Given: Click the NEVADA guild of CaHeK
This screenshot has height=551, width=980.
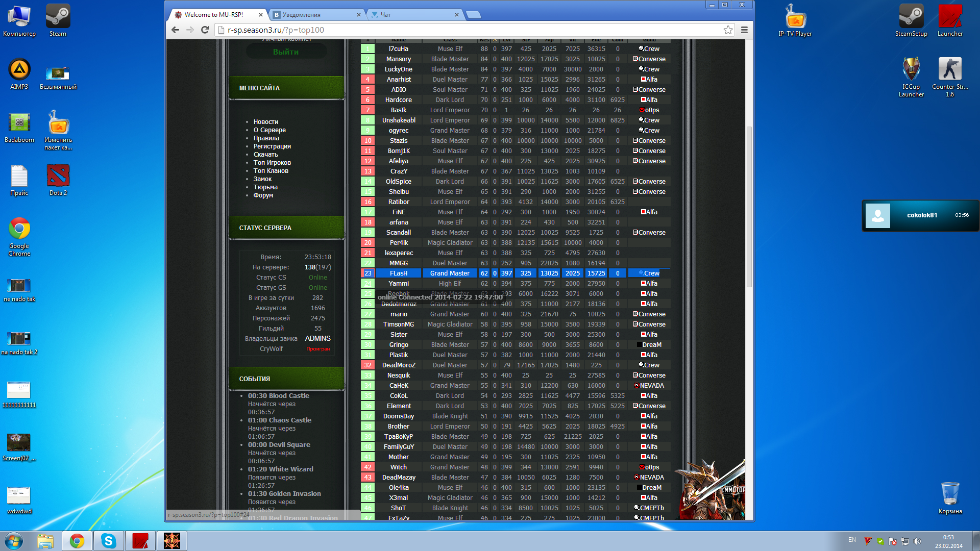Looking at the screenshot, I should tap(649, 386).
